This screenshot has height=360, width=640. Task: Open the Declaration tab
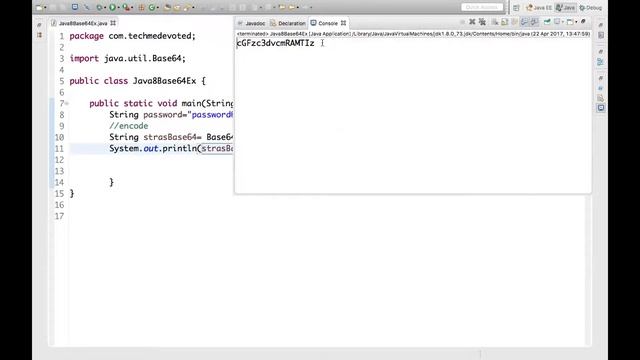288,23
